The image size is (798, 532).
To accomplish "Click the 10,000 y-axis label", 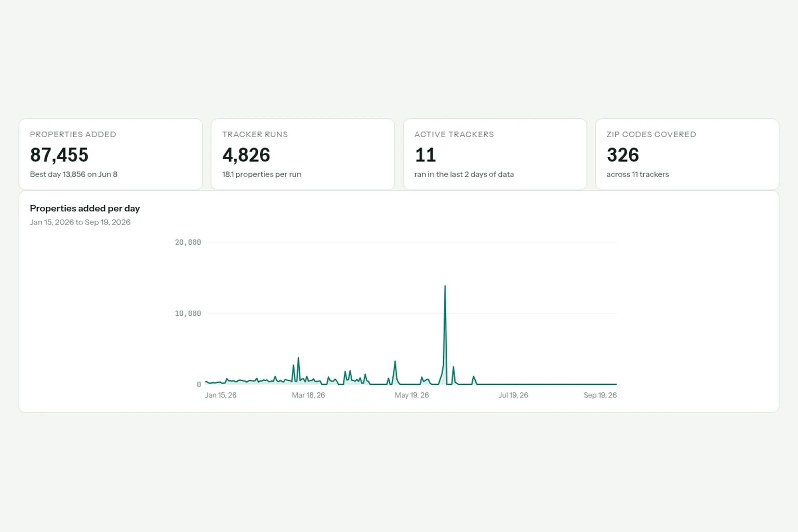I will (x=188, y=313).
